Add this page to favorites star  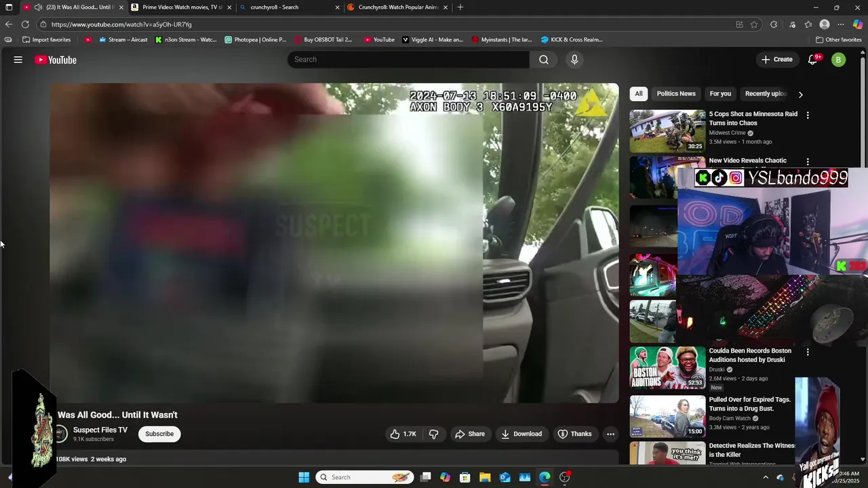tap(754, 24)
